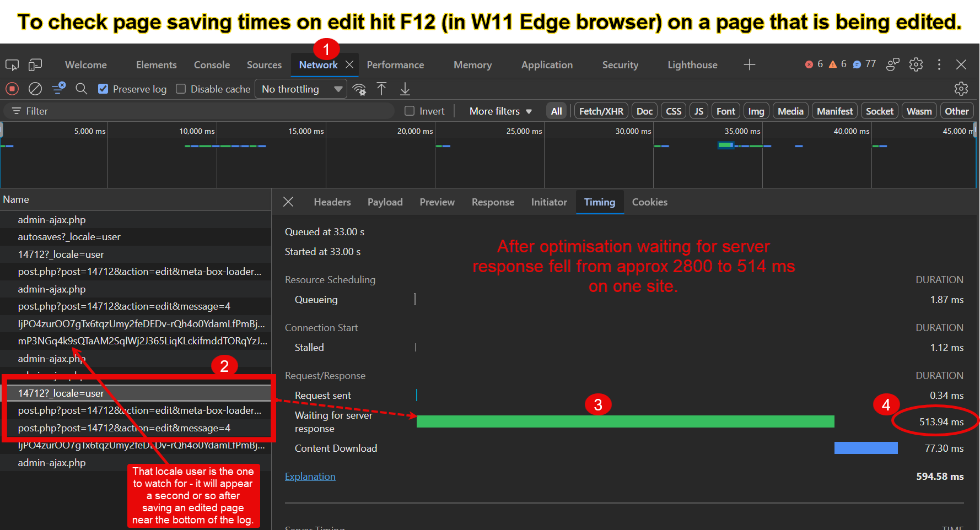Expand More filters dropdown
The height and width of the screenshot is (530, 980).
coord(500,111)
